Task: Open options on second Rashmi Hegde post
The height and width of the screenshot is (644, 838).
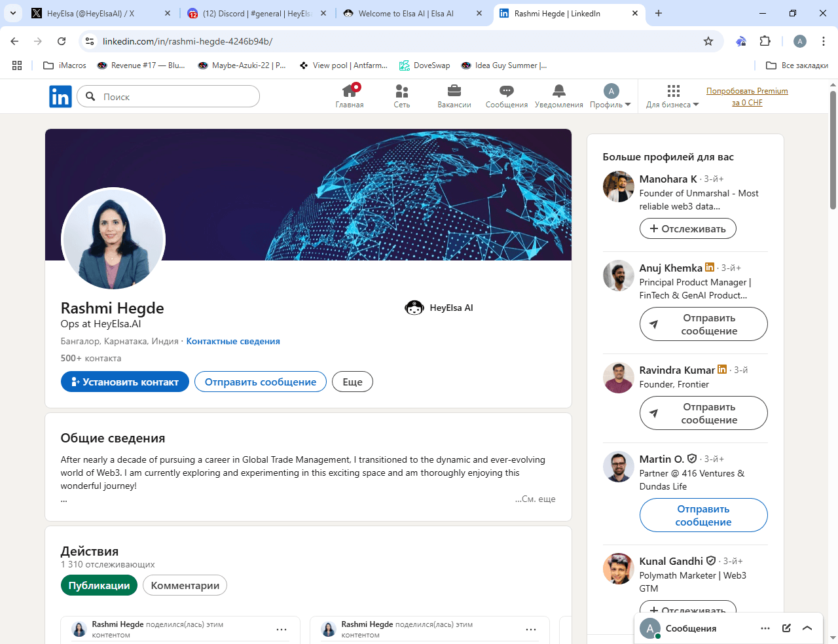Action: (531, 630)
